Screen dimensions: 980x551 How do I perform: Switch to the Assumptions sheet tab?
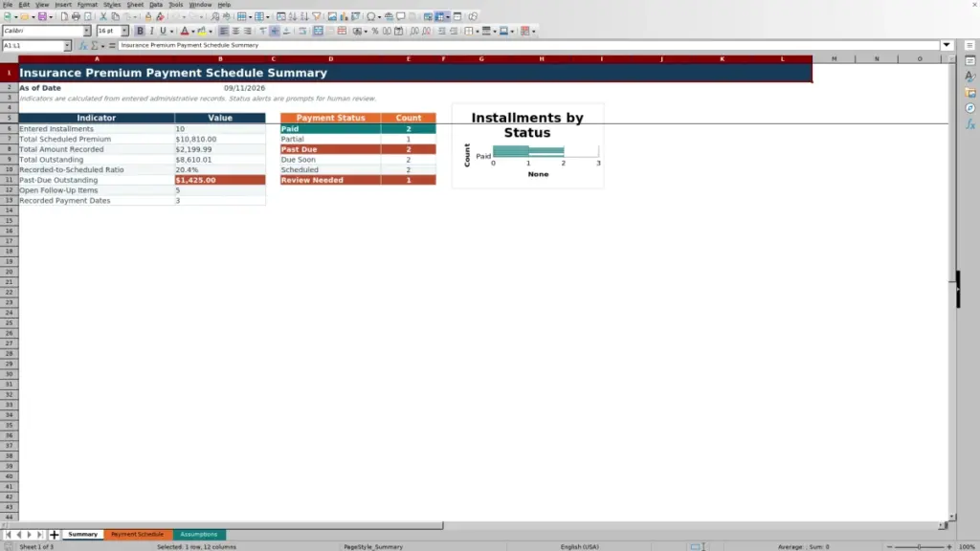point(199,534)
